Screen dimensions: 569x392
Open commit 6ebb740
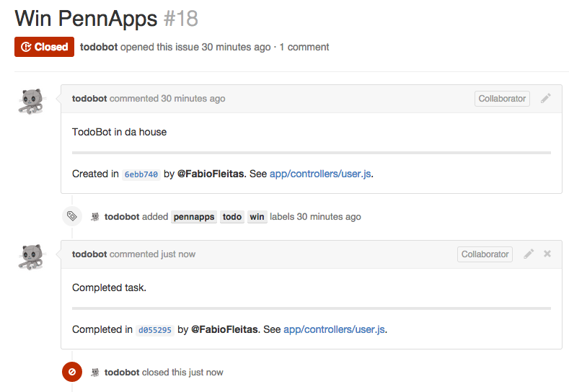click(141, 174)
